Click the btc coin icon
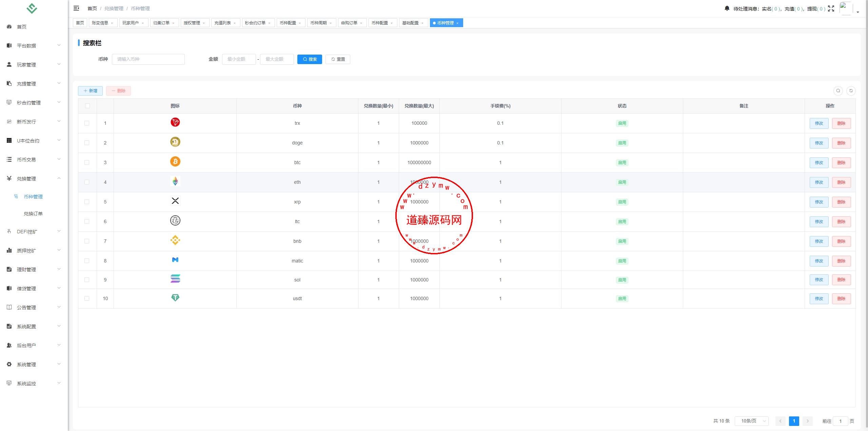This screenshot has width=868, height=431. coord(175,161)
